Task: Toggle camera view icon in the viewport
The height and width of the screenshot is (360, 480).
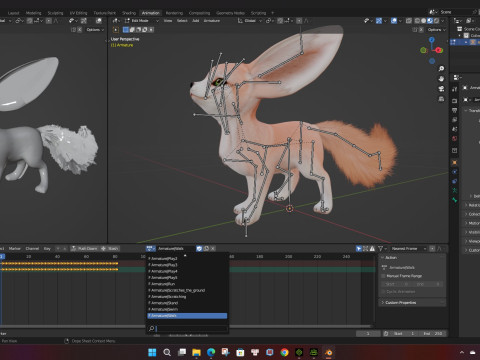Action: (x=441, y=89)
